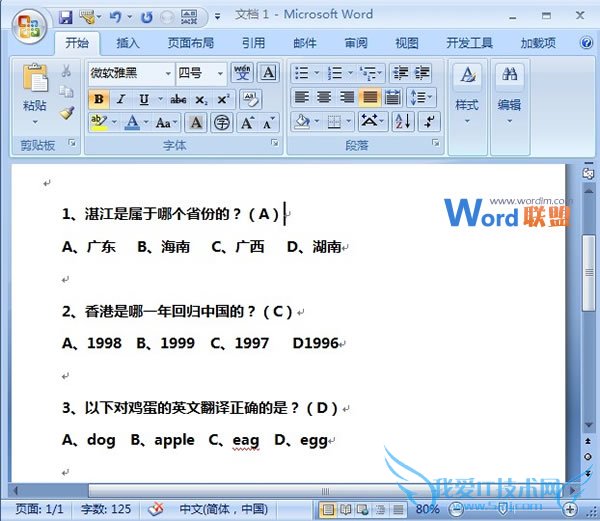Toggle superscript formatting

[223, 99]
